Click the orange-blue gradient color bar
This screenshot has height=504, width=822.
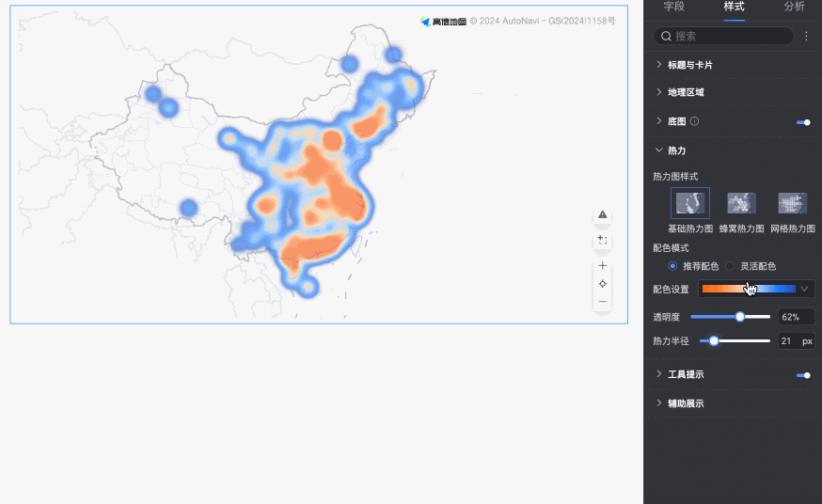749,289
